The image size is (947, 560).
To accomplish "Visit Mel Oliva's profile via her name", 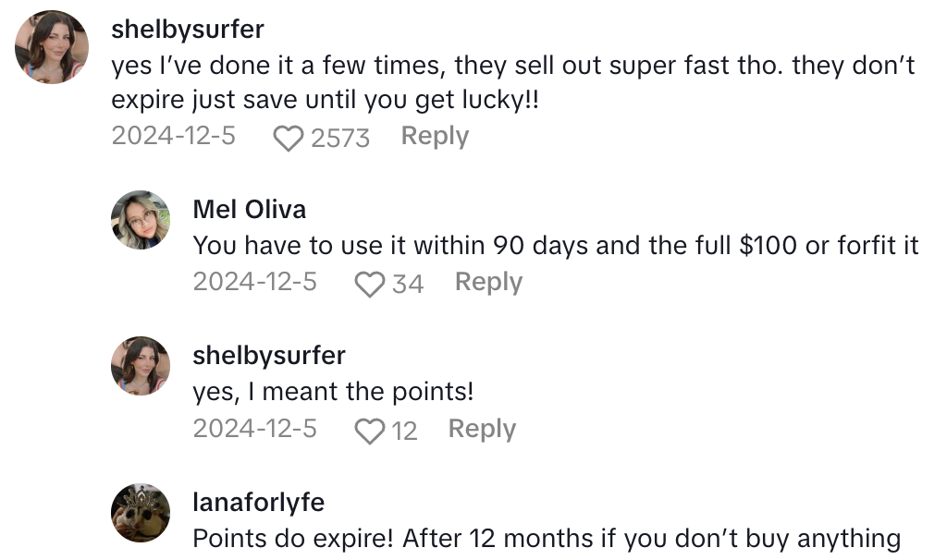I will tap(249, 209).
